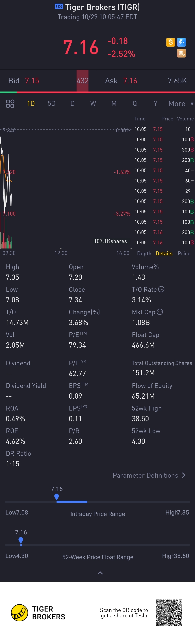This screenshot has width=195, height=644.
Task: Switch to the W weekly chart tab
Action: point(93,103)
